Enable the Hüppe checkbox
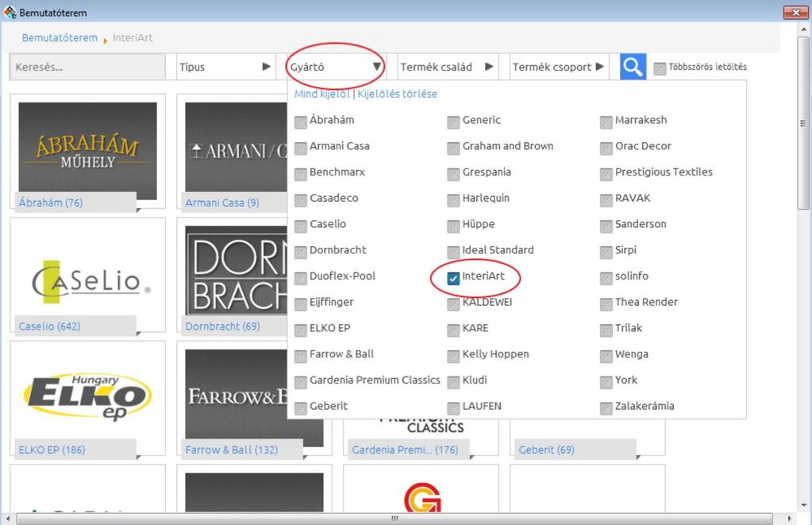This screenshot has width=812, height=525. 453,226
